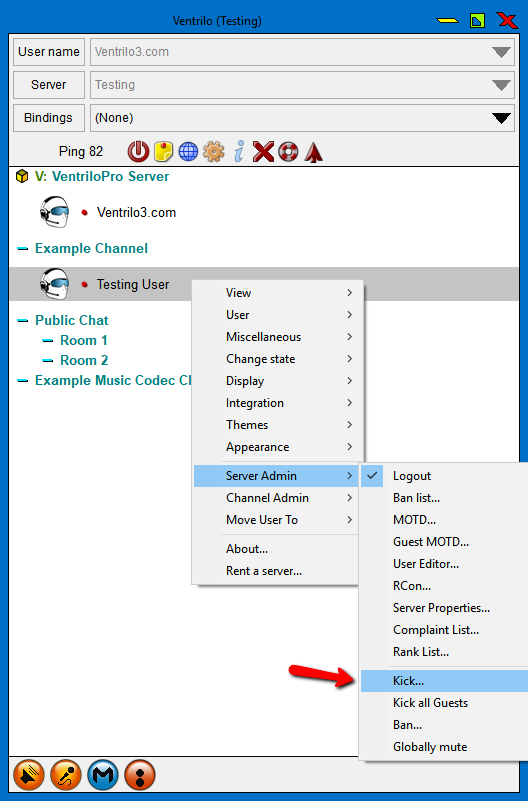This screenshot has width=528, height=801.
Task: Click the blue info 'i' icon
Action: pyautogui.click(x=238, y=152)
